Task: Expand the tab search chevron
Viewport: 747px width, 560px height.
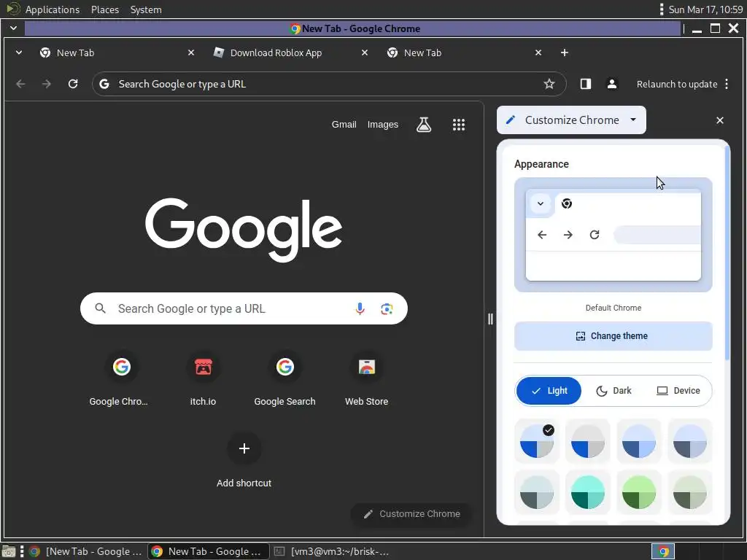Action: [18, 52]
